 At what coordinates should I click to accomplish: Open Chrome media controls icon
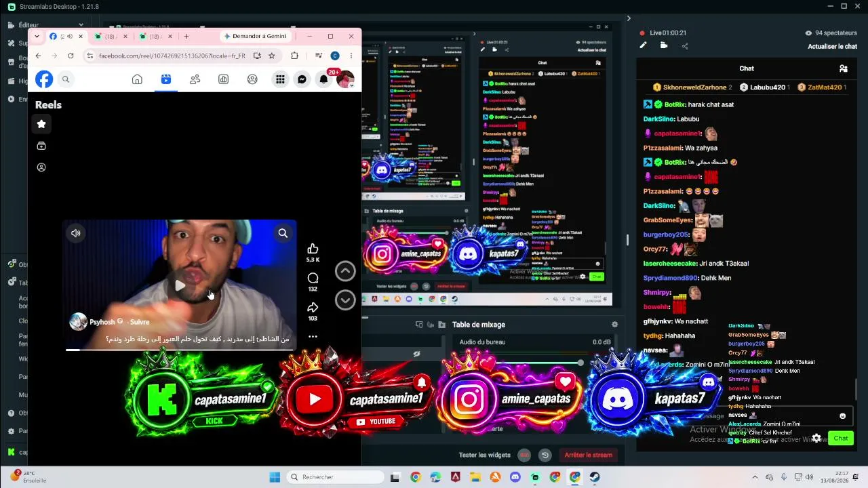(x=319, y=56)
